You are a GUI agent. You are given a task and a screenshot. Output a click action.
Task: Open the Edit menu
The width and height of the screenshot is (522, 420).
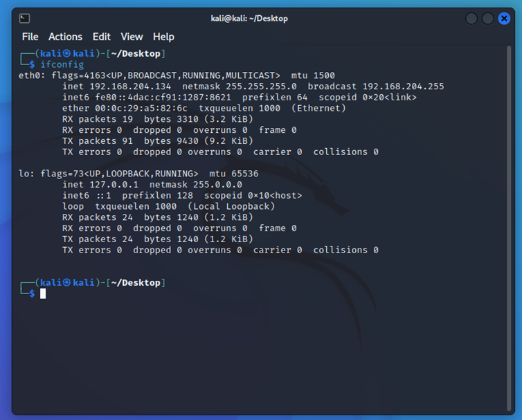[x=102, y=37]
